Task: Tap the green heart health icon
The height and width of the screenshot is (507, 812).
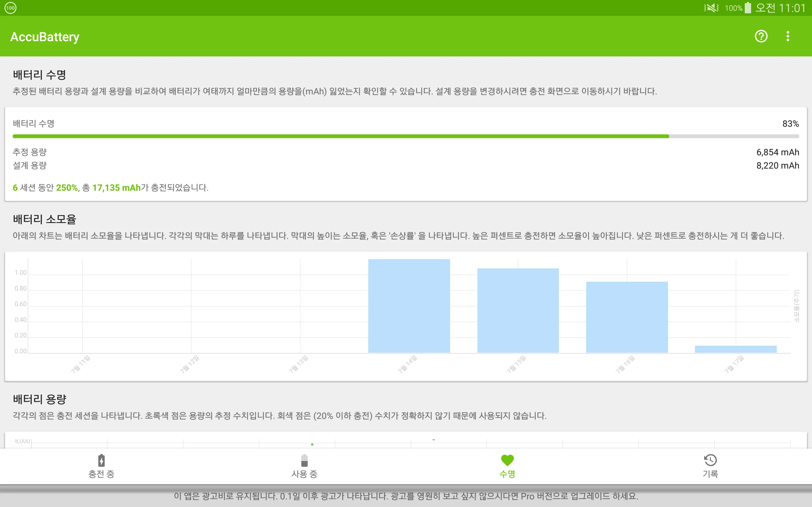Action: (507, 460)
